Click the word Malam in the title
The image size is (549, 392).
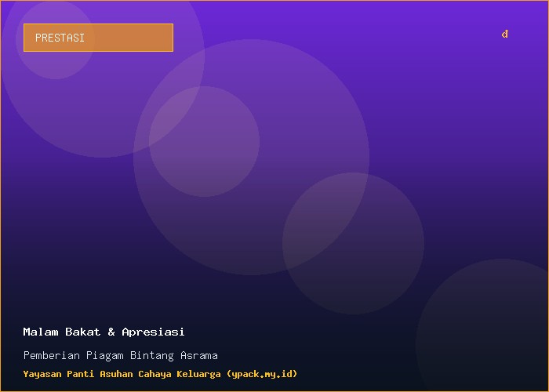pos(41,332)
